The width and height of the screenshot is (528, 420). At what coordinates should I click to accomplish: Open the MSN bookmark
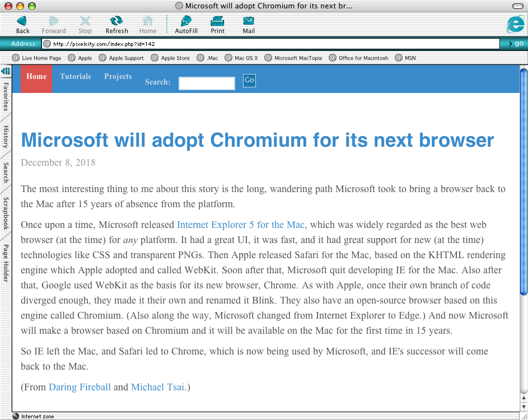(x=405, y=58)
